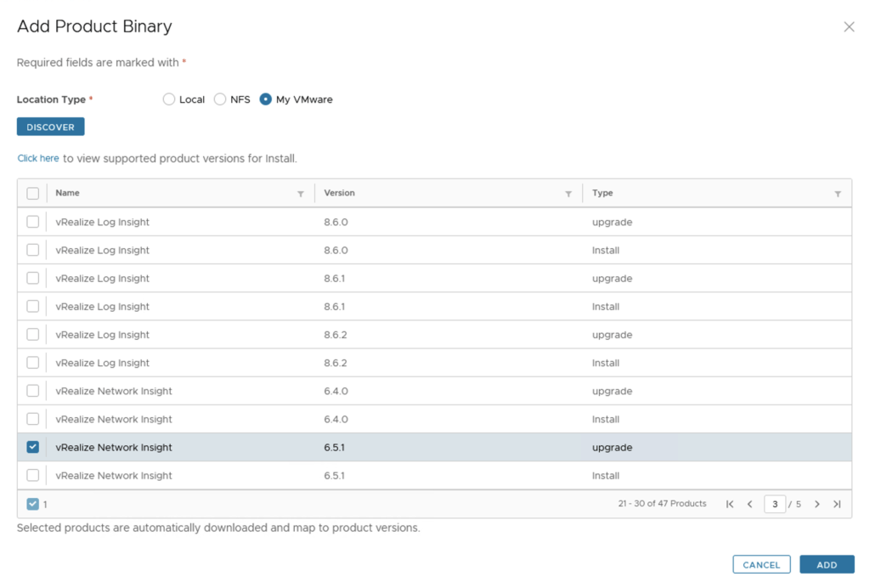Viewport: 870px width, 588px height.
Task: Click the ADD button
Action: click(x=827, y=565)
